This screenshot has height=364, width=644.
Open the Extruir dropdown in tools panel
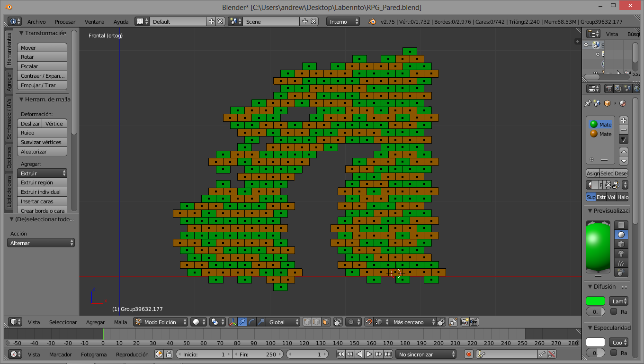click(42, 173)
